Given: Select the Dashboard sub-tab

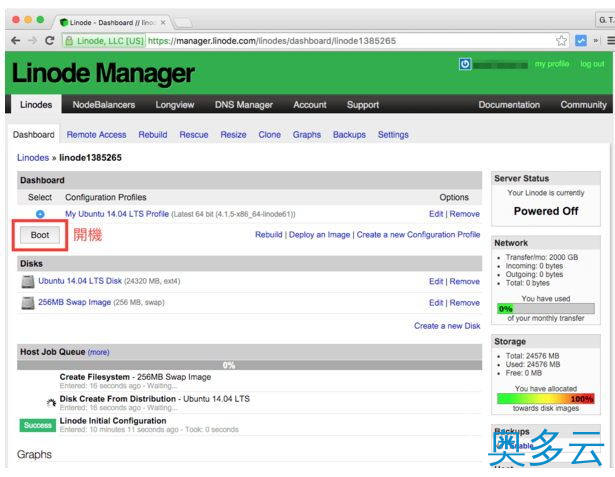Looking at the screenshot, I should pyautogui.click(x=34, y=135).
